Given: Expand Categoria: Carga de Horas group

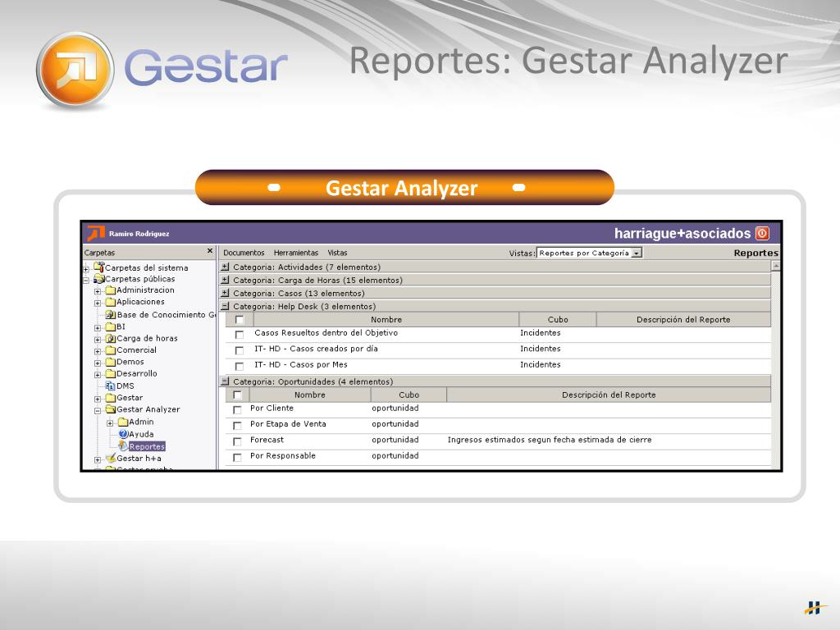Looking at the screenshot, I should point(225,280).
